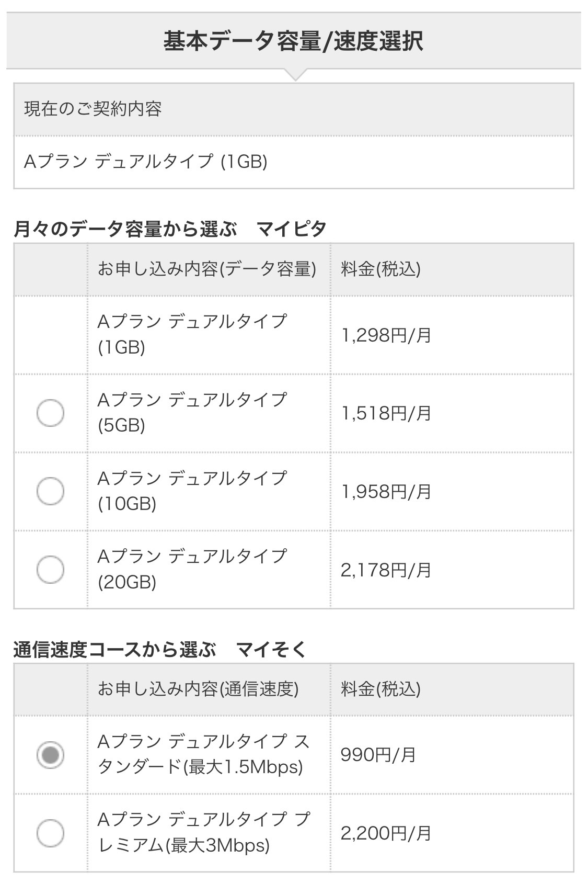The height and width of the screenshot is (883, 588).
Task: Click the 2,178円/月 price for 20GB
Action: tap(386, 570)
